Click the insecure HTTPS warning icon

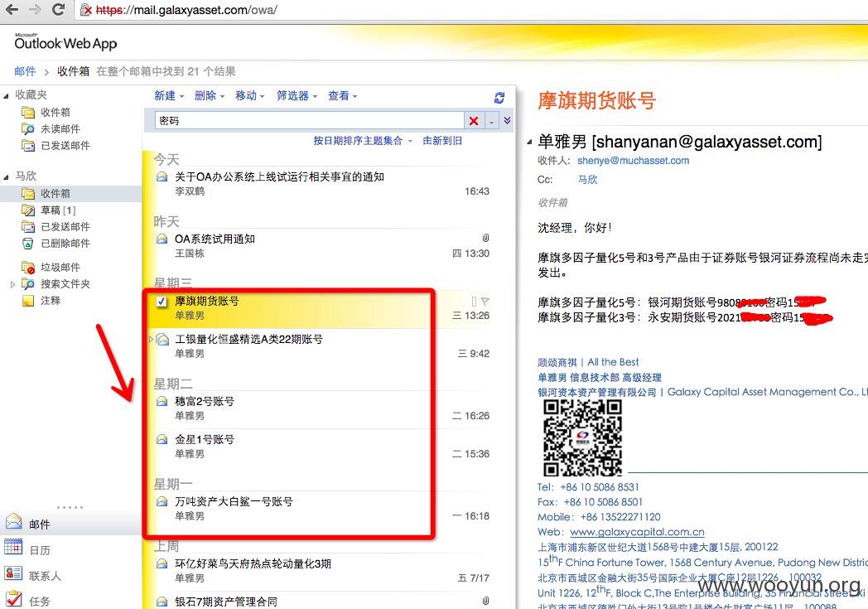(x=86, y=10)
